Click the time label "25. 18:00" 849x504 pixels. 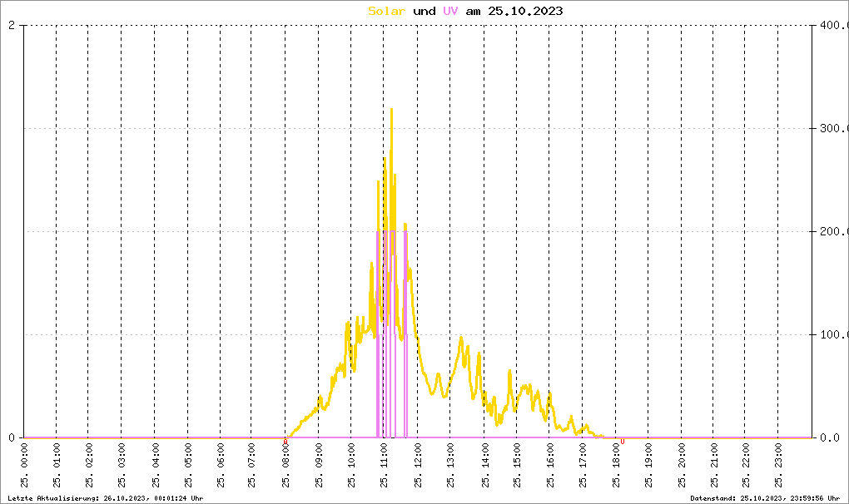pos(616,465)
